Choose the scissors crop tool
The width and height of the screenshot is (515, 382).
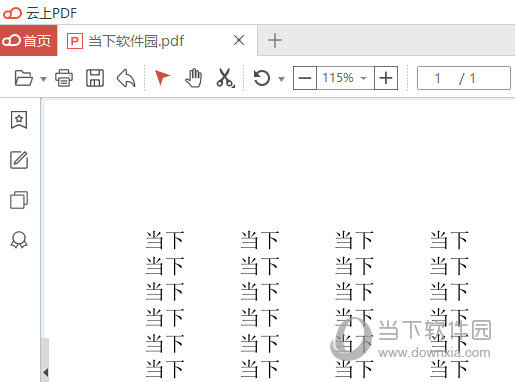point(225,78)
